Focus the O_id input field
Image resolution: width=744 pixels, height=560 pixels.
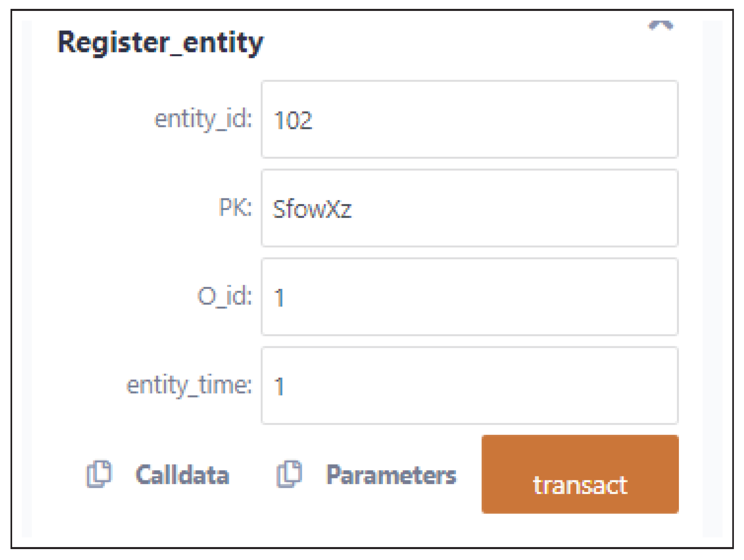[469, 297]
